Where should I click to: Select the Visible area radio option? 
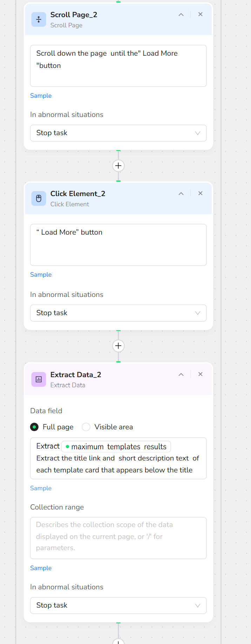pyautogui.click(x=86, y=427)
